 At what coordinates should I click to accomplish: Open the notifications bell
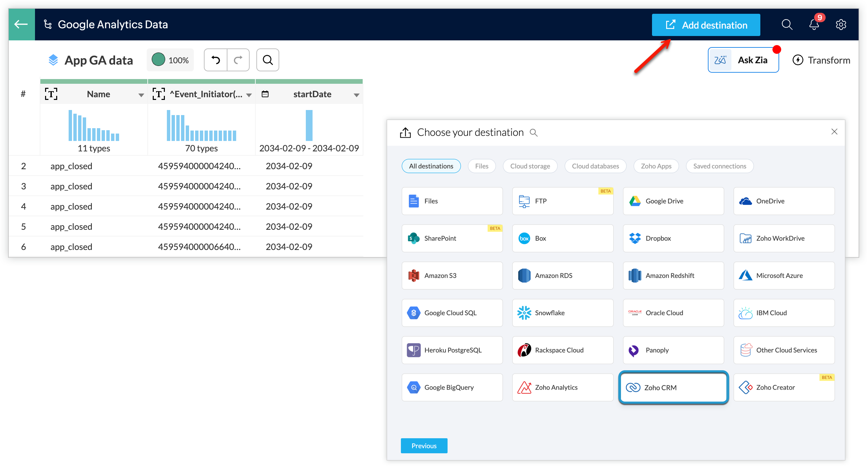814,25
